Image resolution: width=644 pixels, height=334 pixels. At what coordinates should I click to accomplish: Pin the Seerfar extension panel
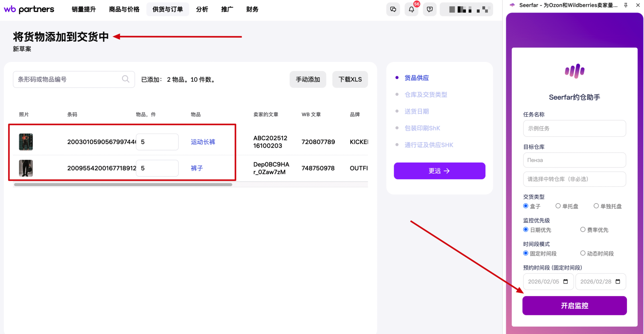click(x=626, y=5)
